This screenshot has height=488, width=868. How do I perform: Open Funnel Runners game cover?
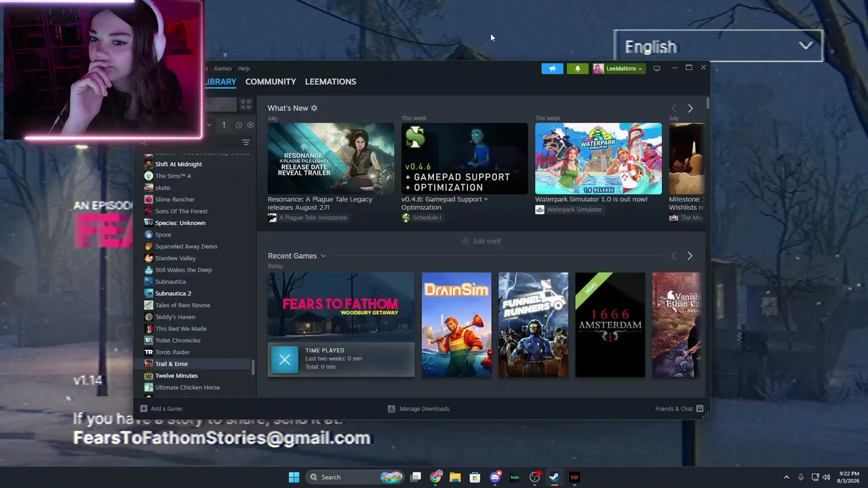[534, 325]
